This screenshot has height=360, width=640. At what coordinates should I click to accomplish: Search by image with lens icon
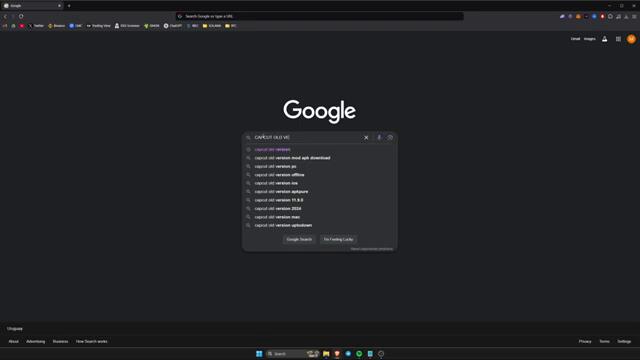tap(390, 138)
